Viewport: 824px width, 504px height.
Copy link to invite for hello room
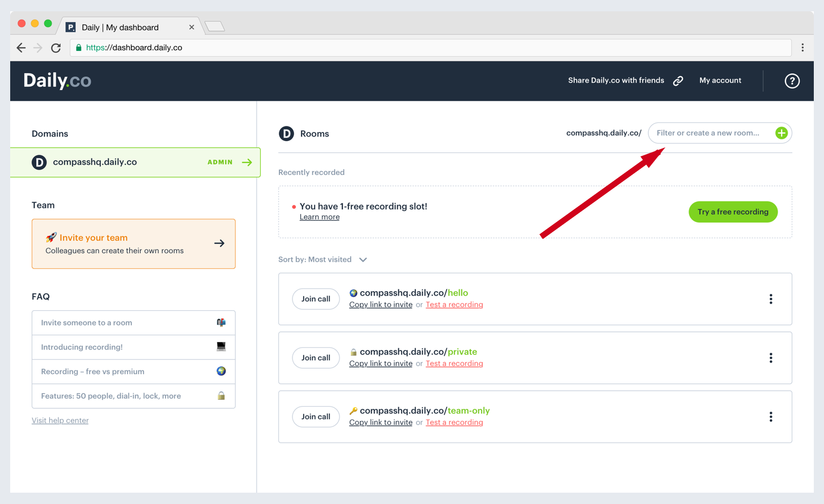click(x=381, y=305)
